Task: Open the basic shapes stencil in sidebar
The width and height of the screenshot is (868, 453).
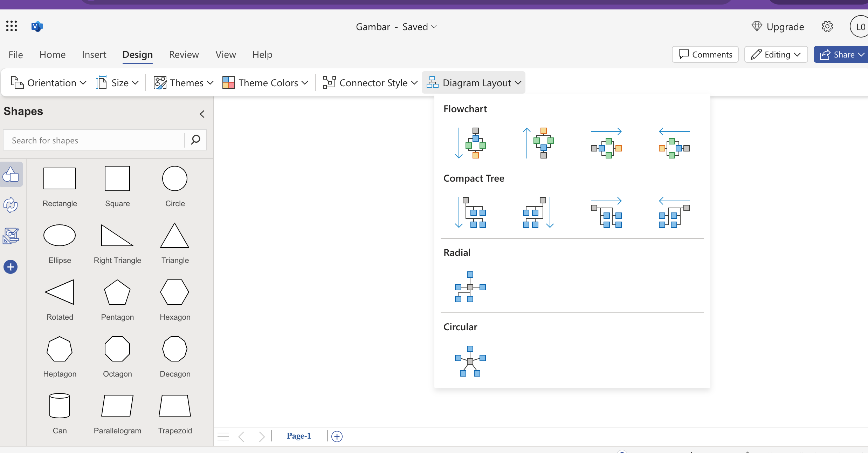Action: click(11, 174)
